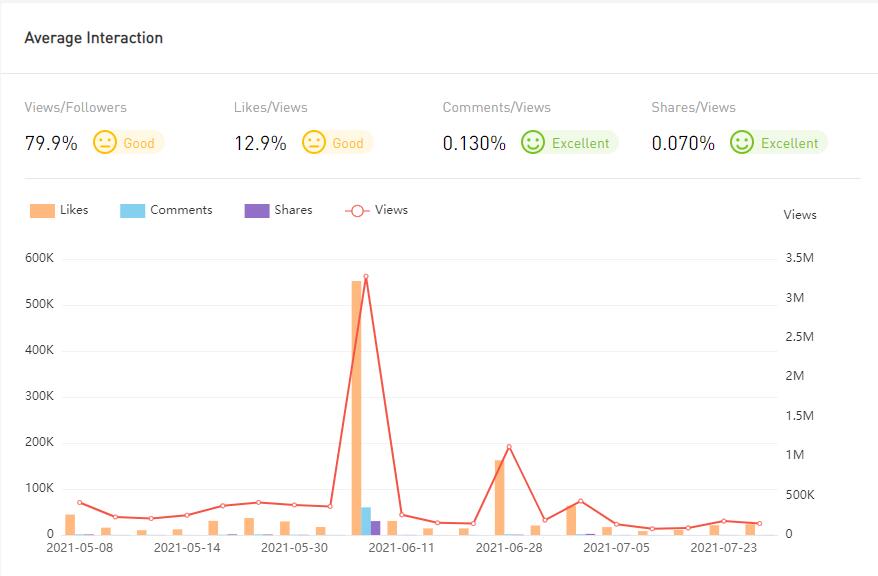Click the neutral face icon under Likes/Views
The height and width of the screenshot is (576, 878).
(x=314, y=143)
